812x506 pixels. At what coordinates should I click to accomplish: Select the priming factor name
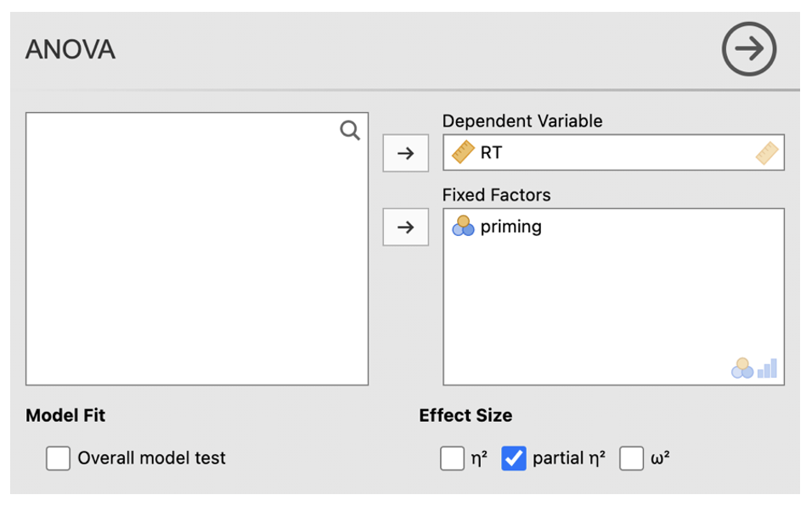(510, 227)
